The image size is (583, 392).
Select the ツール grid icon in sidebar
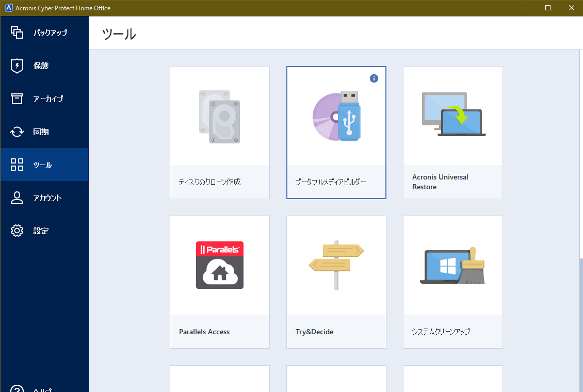coord(17,164)
